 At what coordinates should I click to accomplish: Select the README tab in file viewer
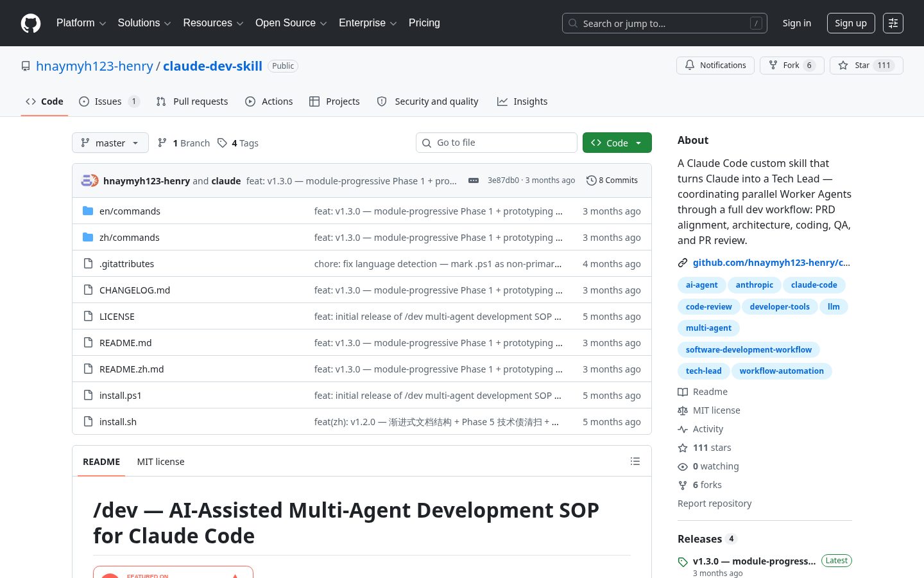[x=101, y=462]
